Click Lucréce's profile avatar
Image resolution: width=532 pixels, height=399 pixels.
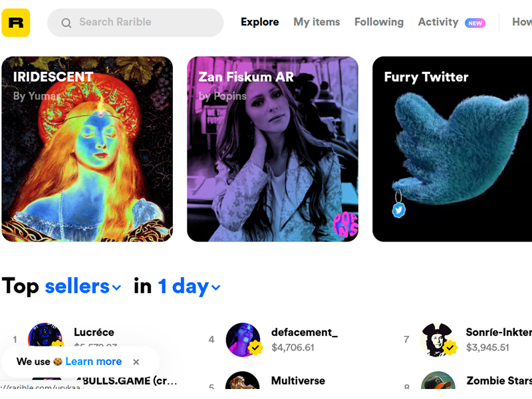(x=45, y=334)
